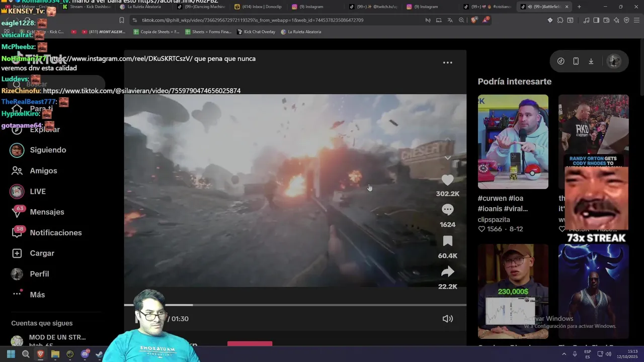The image size is (644, 362).
Task: Switch to the Stream - Kick Dashboard tab
Action: 87,7
